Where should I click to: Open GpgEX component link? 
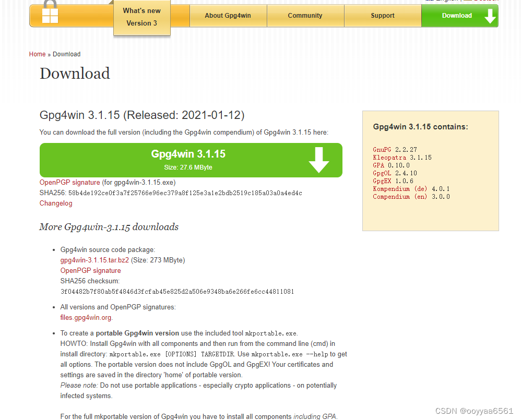click(382, 181)
